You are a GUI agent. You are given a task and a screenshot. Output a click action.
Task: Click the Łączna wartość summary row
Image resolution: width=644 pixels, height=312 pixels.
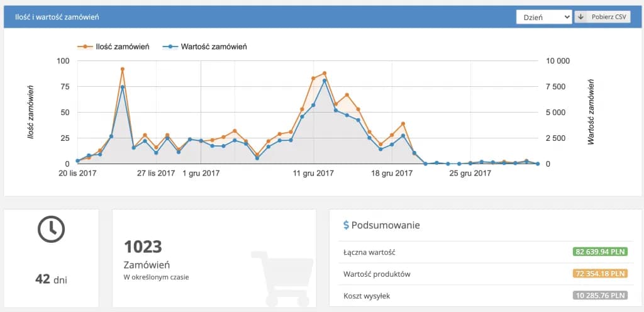point(370,252)
